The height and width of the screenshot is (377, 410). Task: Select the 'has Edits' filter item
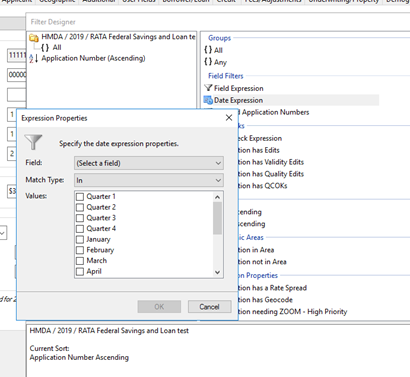[x=259, y=150]
